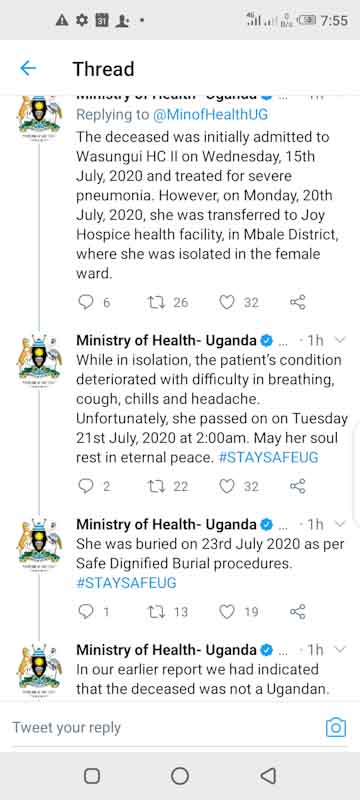Screen dimensions: 360x800
Task: Open dropdown arrow on the isolation tweet
Action: (x=341, y=340)
